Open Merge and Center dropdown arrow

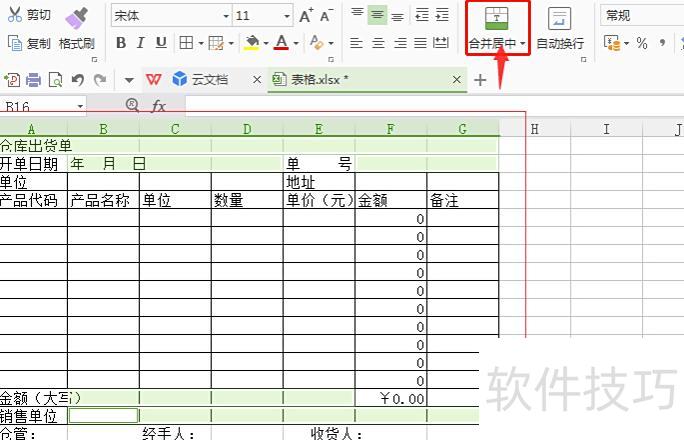pyautogui.click(x=523, y=43)
